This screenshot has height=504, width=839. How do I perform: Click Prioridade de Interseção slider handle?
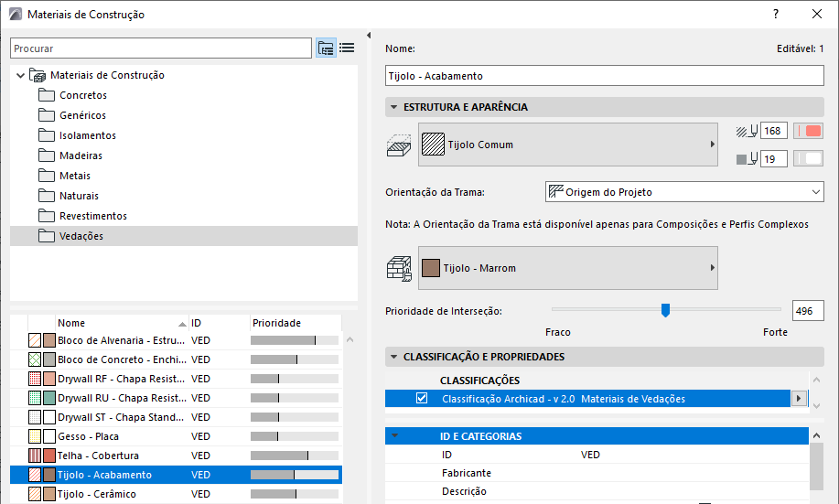[x=665, y=310]
